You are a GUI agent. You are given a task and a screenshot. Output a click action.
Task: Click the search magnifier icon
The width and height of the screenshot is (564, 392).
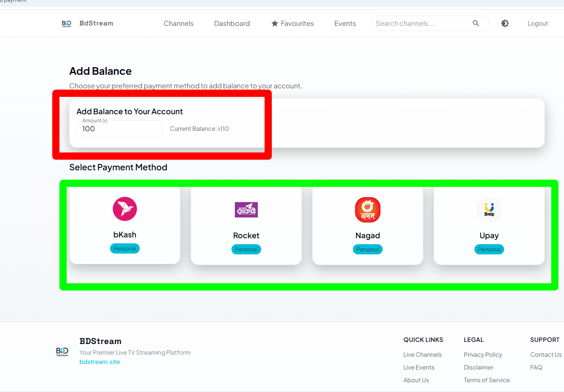[476, 23]
